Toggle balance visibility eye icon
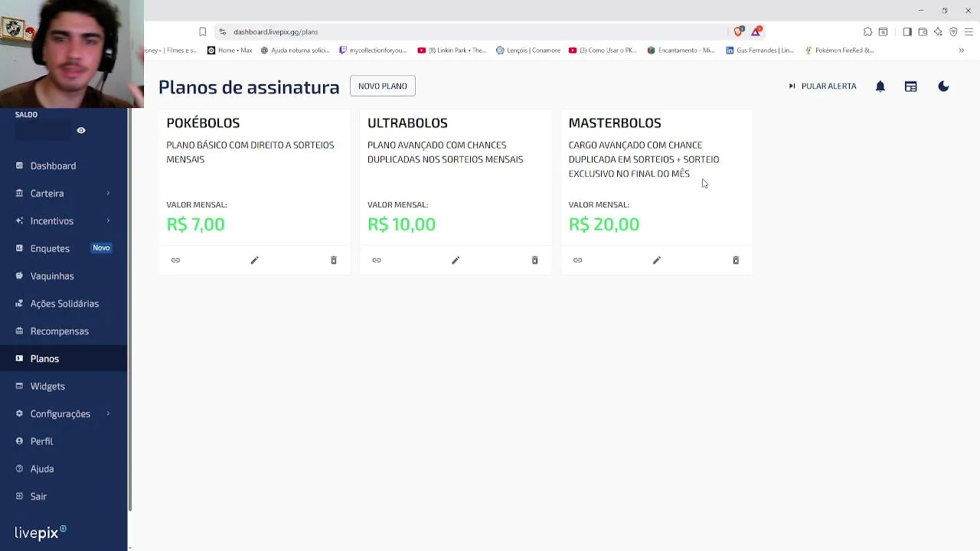This screenshot has height=551, width=980. 81,130
